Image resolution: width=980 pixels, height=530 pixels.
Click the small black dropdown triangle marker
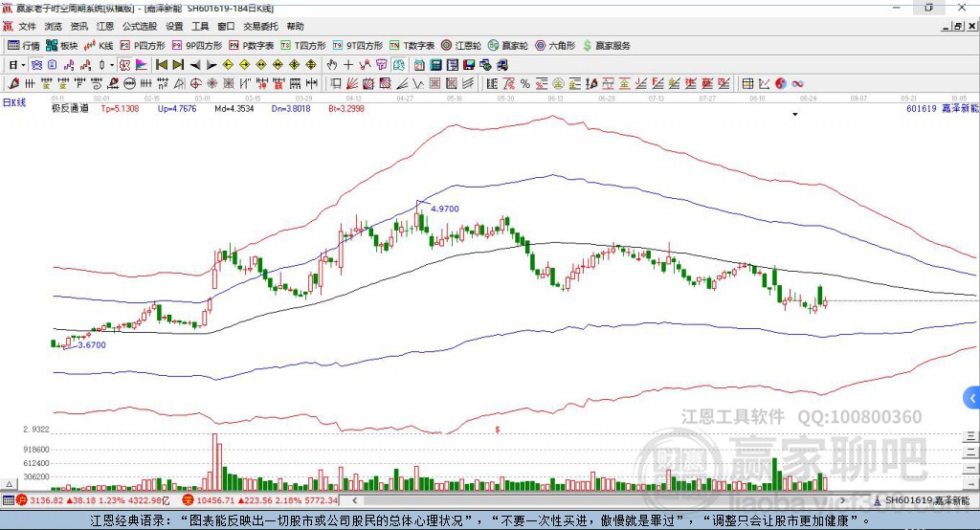pyautogui.click(x=795, y=115)
